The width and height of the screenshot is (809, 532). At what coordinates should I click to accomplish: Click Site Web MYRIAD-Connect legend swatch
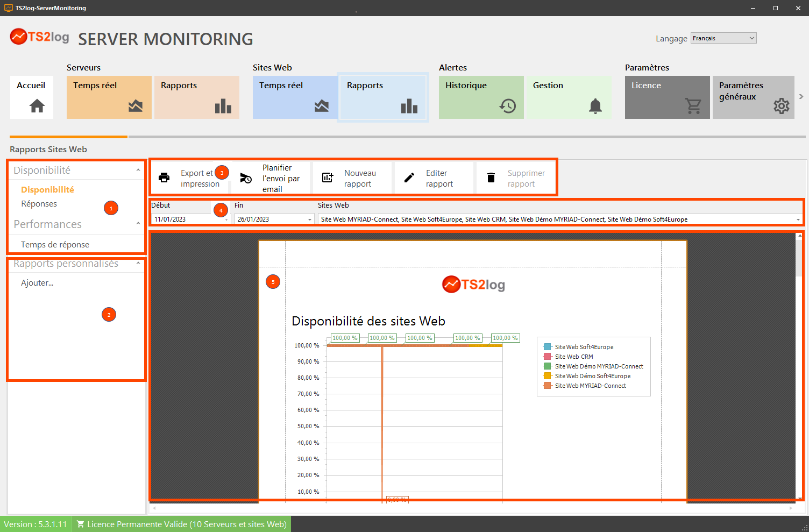[548, 386]
